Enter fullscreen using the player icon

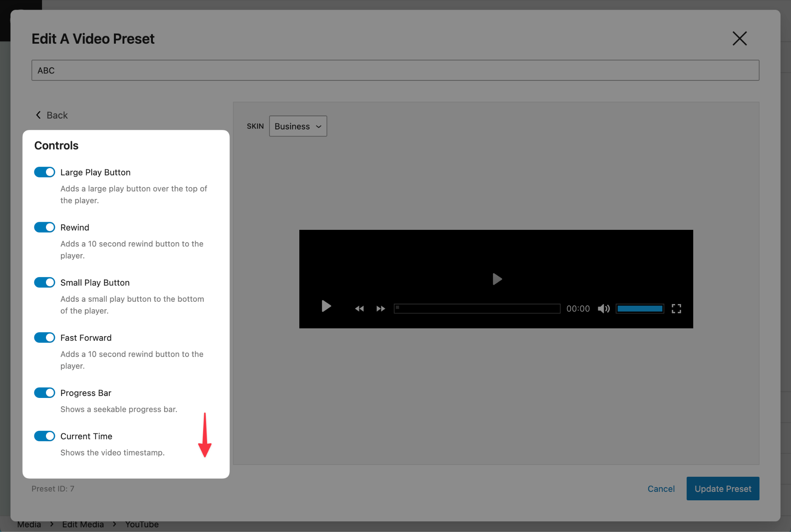click(x=676, y=308)
